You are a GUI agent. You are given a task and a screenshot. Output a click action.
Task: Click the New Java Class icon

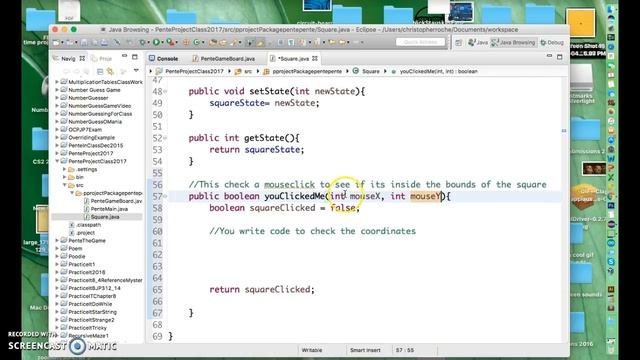196,42
